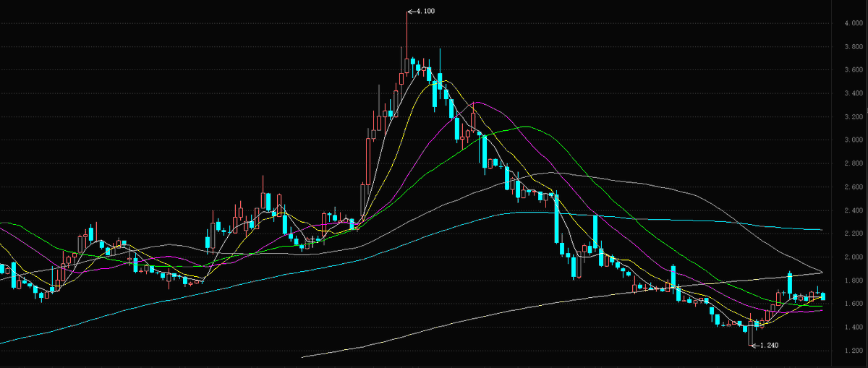Select the 3.800 price axis label
Viewport: 868px width, 368px height.
[854, 47]
